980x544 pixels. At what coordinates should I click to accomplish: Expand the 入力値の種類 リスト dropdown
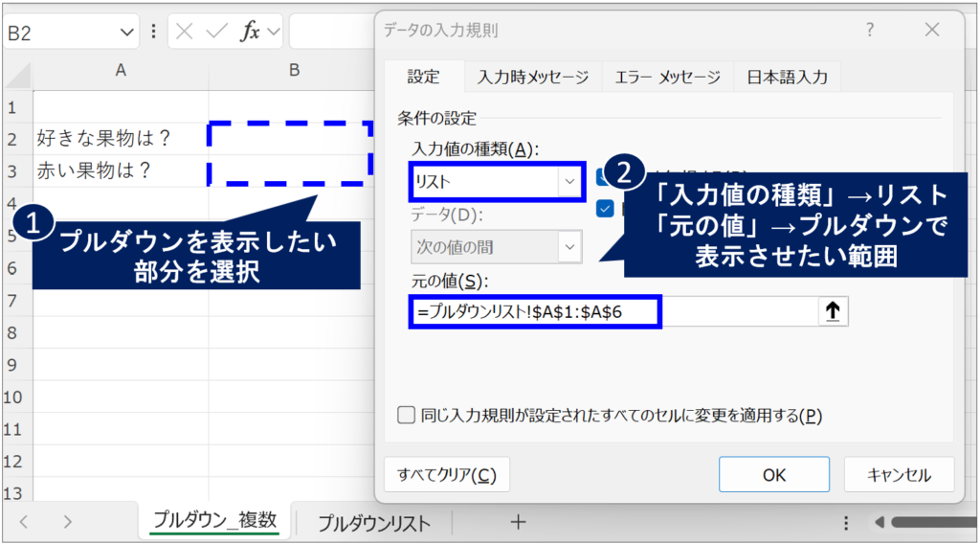[570, 180]
